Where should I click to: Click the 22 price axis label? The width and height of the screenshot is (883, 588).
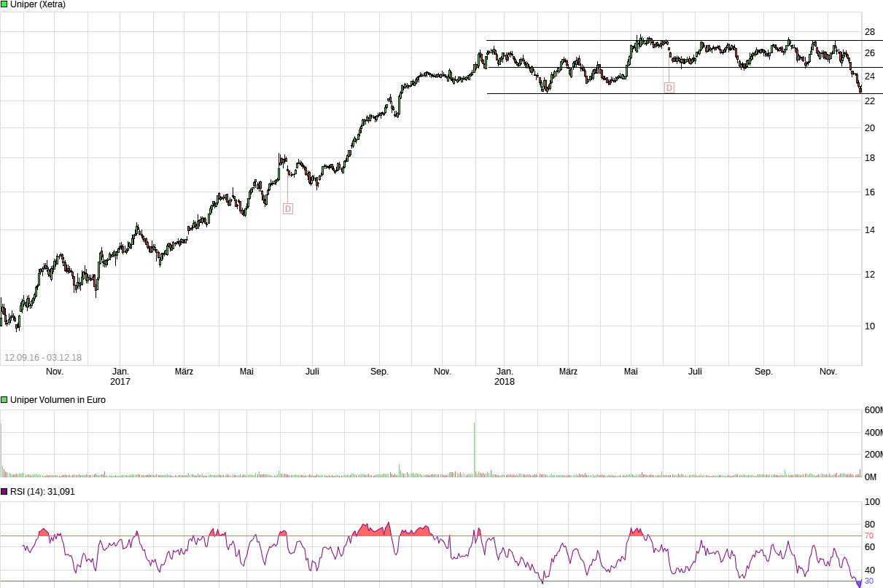click(x=869, y=101)
